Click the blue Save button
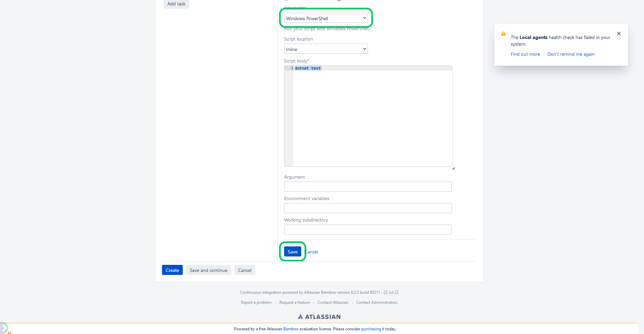The height and width of the screenshot is (334, 644). (x=292, y=252)
